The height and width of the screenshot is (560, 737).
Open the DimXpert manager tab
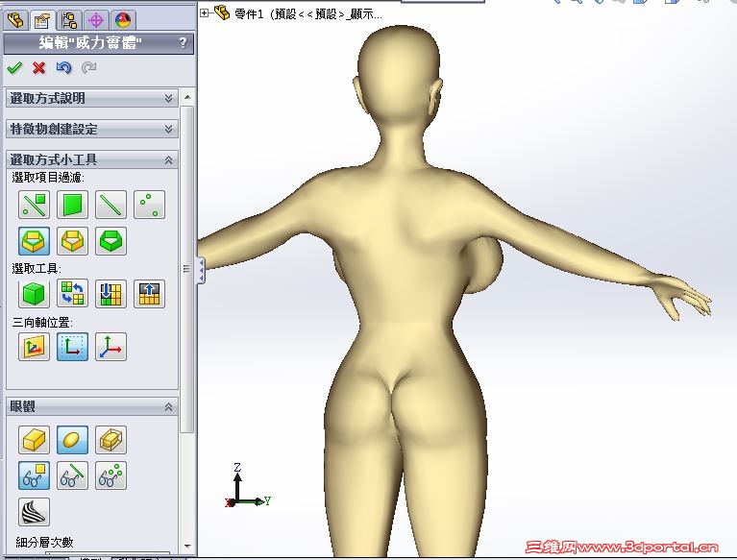point(96,20)
